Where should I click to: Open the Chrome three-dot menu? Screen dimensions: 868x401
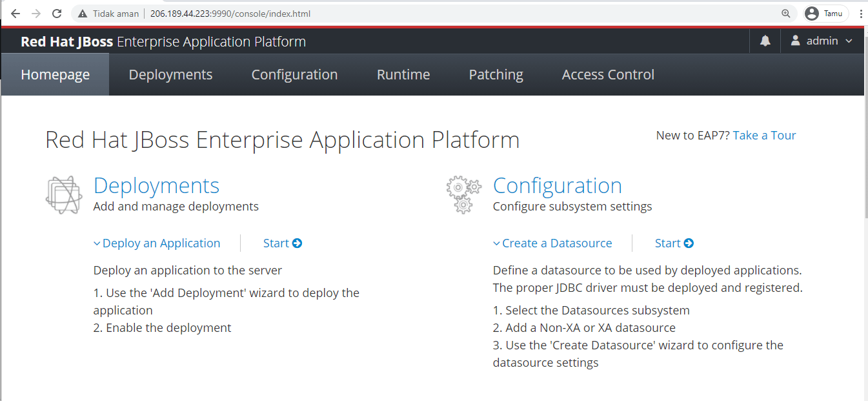(861, 14)
